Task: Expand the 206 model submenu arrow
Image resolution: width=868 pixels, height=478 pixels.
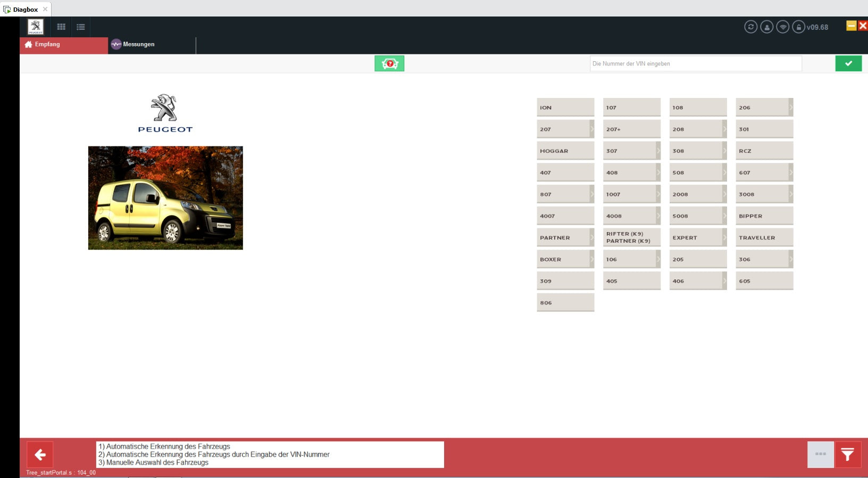Action: point(790,108)
